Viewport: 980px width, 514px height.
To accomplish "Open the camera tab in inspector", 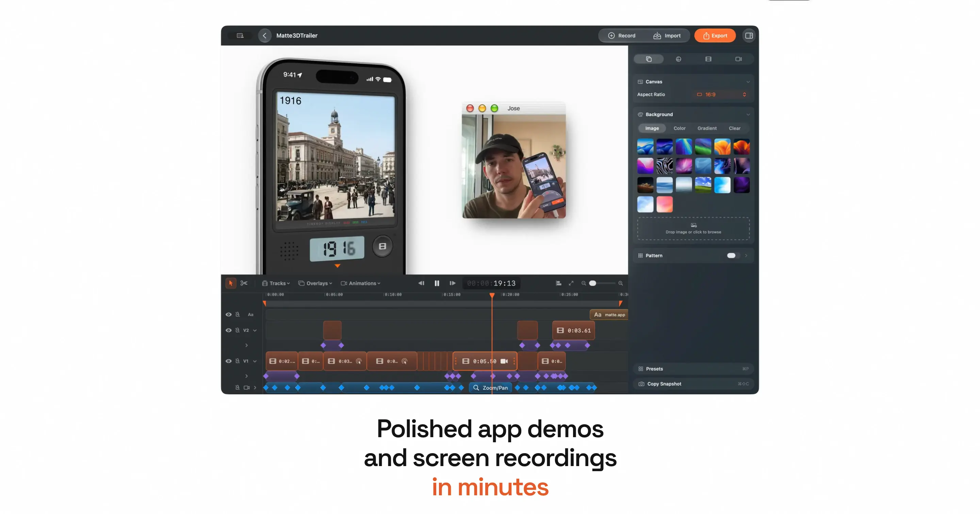I will (x=738, y=59).
